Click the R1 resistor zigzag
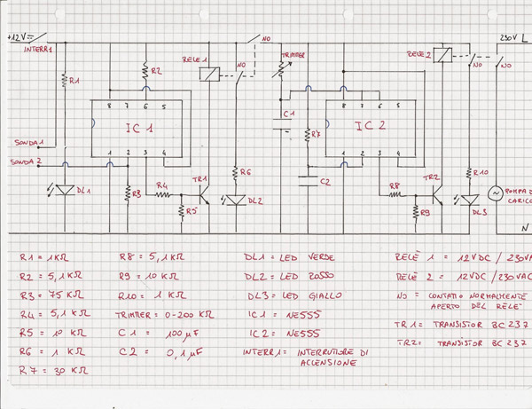Viewport: 532px width, 409px height. (x=66, y=82)
